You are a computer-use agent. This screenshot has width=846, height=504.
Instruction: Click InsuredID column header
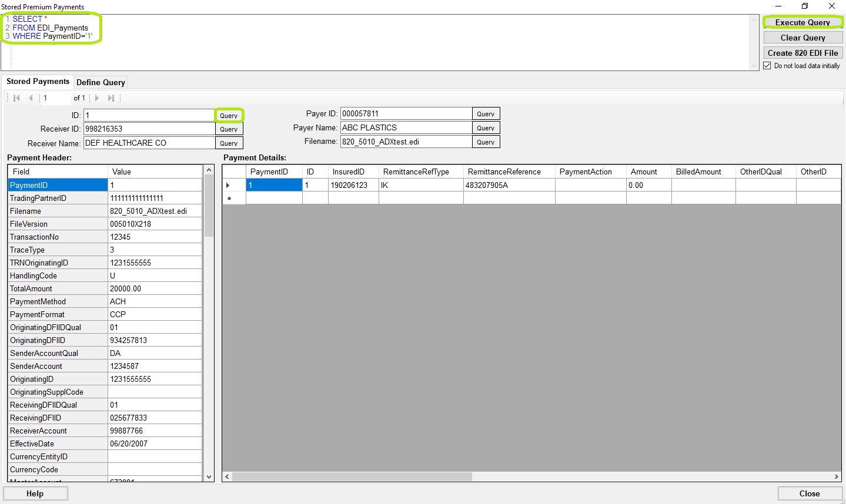click(353, 172)
